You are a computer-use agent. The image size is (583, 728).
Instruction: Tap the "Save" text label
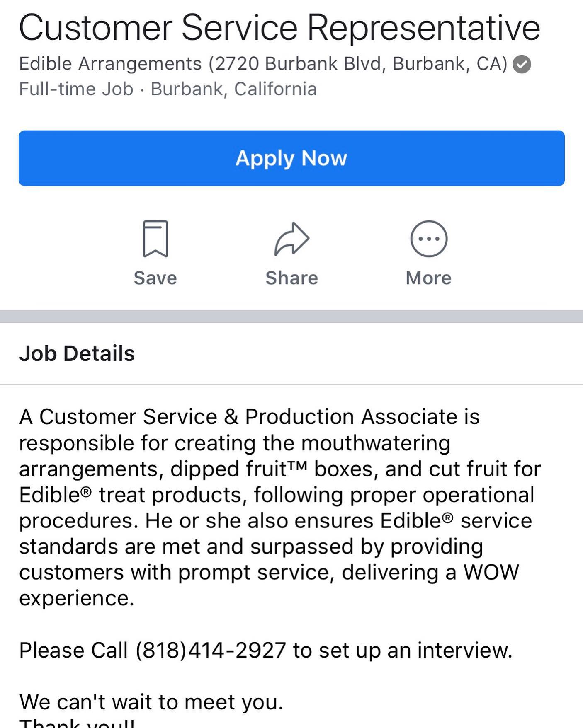(x=155, y=278)
